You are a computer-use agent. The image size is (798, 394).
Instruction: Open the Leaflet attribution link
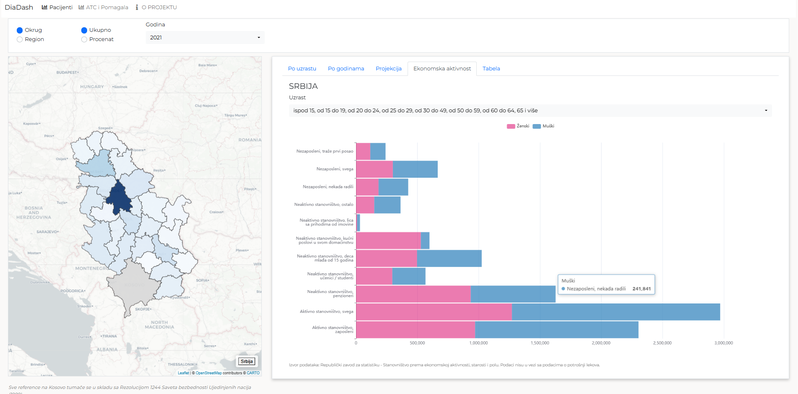[x=183, y=373]
